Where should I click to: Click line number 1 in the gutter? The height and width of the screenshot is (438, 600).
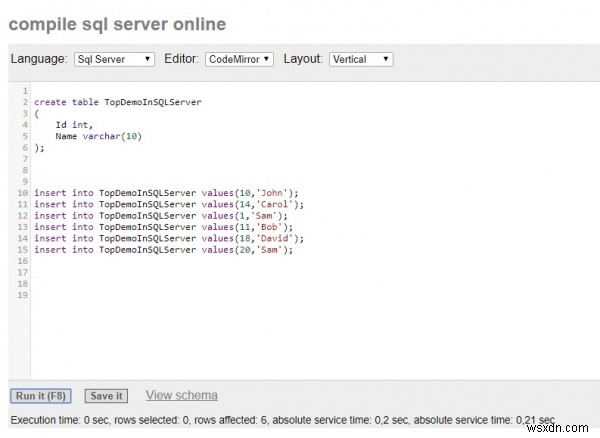pyautogui.click(x=25, y=91)
